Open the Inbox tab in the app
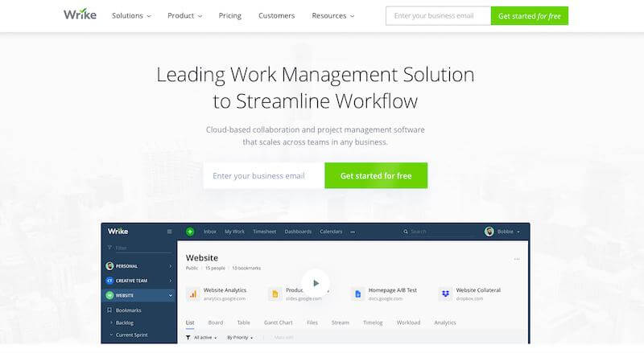This screenshot has width=644, height=353. coord(210,232)
